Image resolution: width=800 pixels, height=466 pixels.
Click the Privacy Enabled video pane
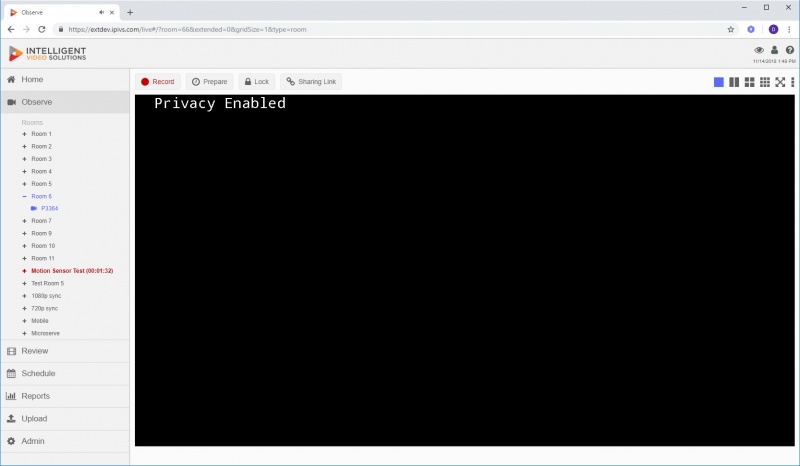click(x=464, y=270)
